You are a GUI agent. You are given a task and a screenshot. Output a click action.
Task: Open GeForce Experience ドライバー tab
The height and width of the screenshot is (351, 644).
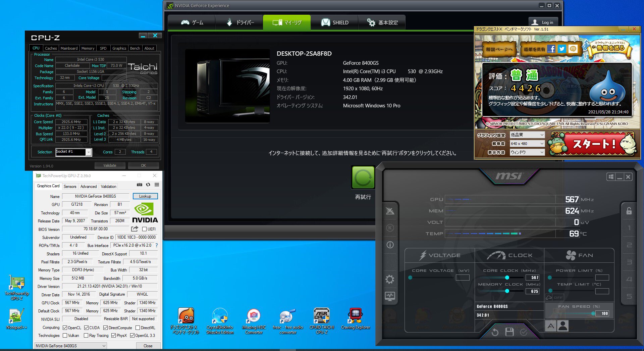click(x=239, y=22)
